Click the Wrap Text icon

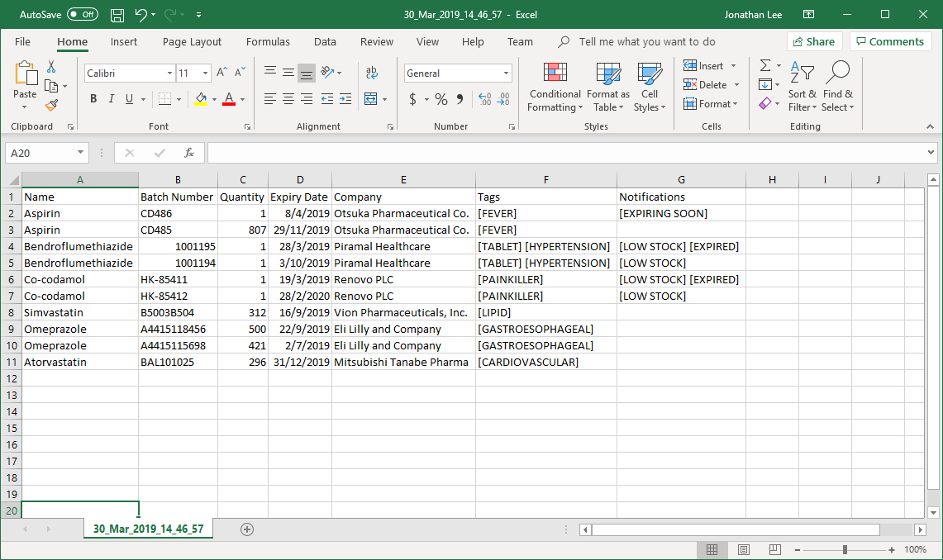(x=372, y=73)
